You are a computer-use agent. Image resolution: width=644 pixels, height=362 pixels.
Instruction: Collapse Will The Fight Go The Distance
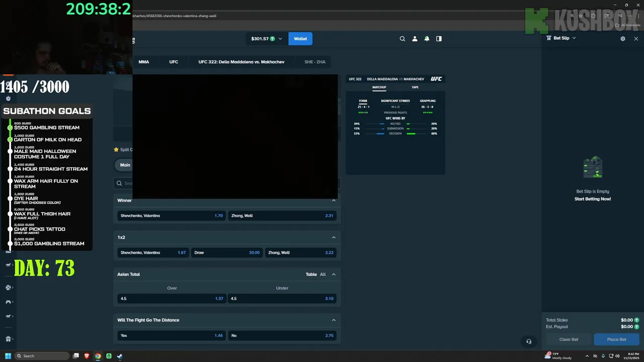pyautogui.click(x=334, y=320)
